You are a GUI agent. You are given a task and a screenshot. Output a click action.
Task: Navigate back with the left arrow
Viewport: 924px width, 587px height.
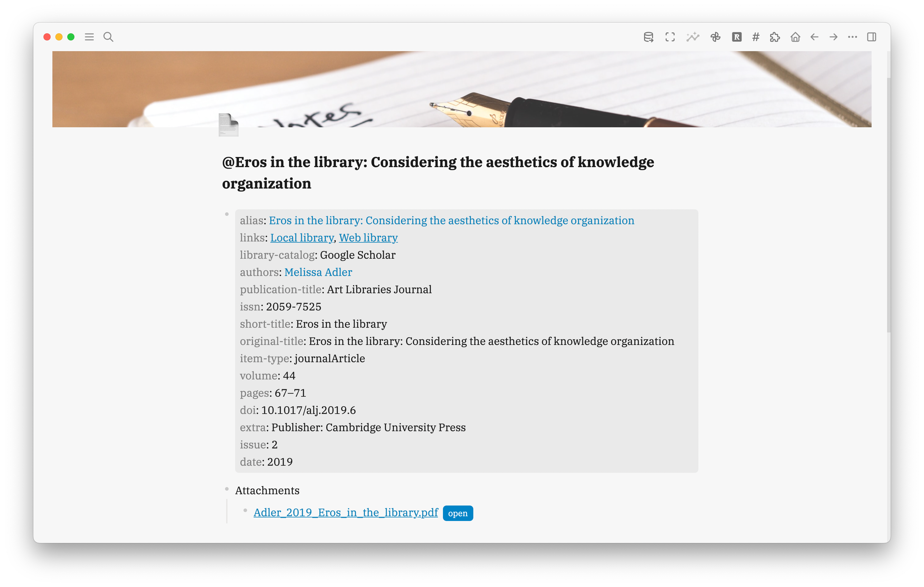[814, 37]
